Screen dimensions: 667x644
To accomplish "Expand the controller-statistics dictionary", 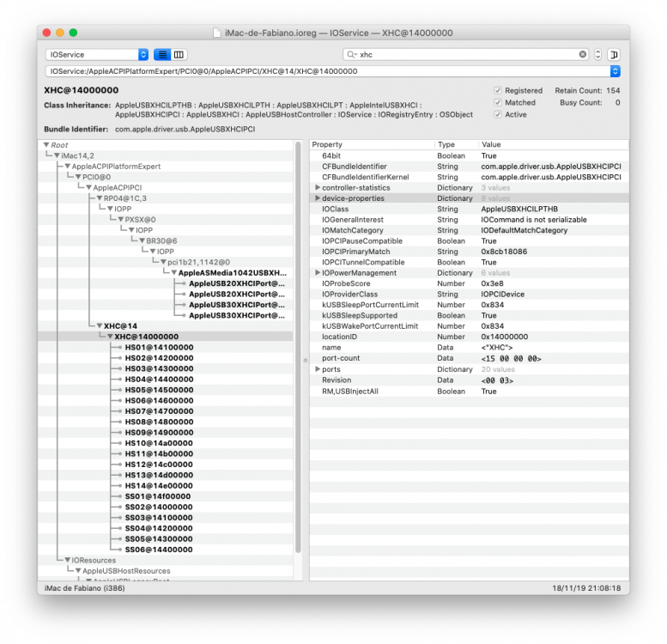I will click(x=318, y=187).
